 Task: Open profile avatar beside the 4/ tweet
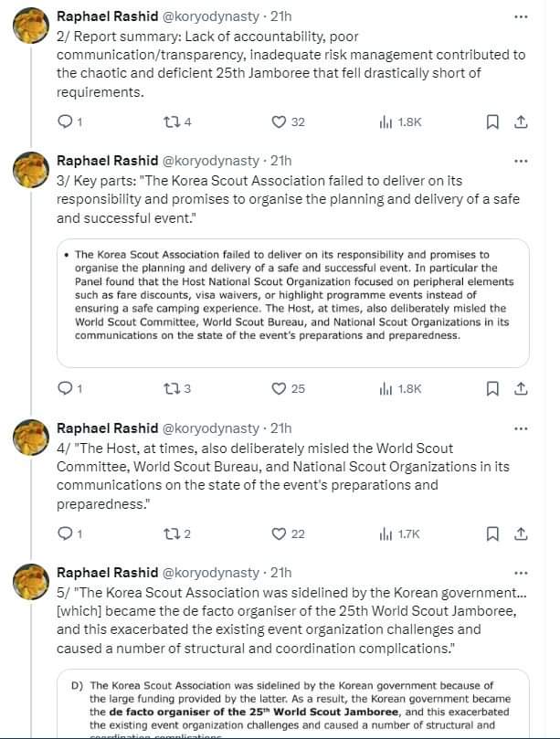(31, 438)
